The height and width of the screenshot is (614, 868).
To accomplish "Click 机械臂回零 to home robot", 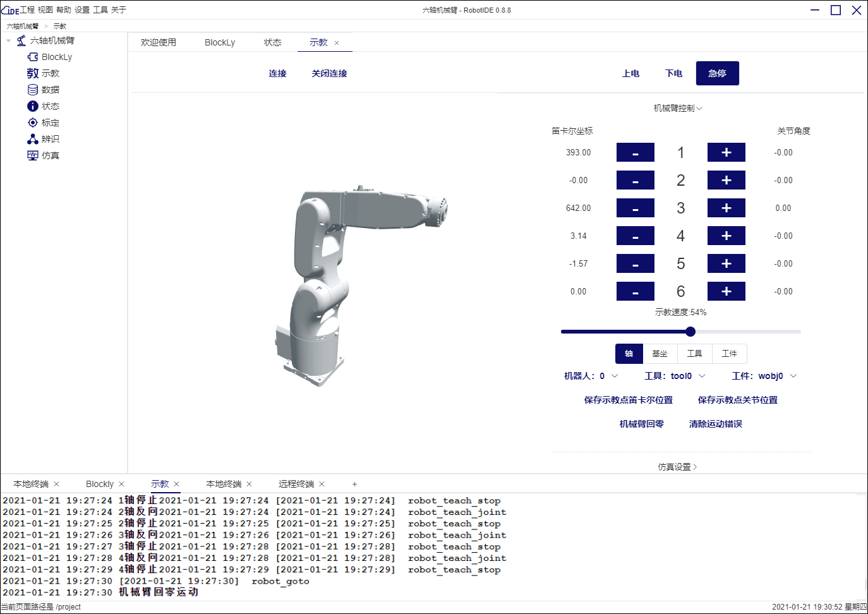I will [641, 424].
